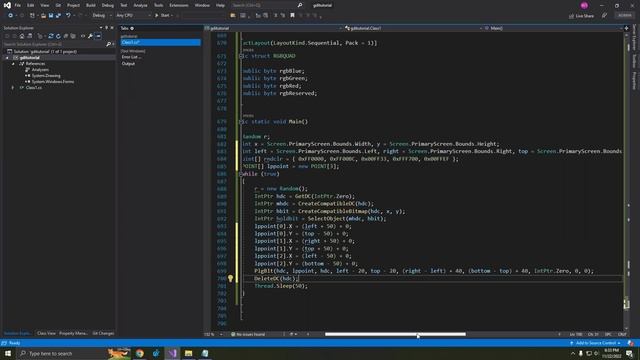Click the Tabs panel settings gear icon
Screen dimensions: 640x360
132,28
